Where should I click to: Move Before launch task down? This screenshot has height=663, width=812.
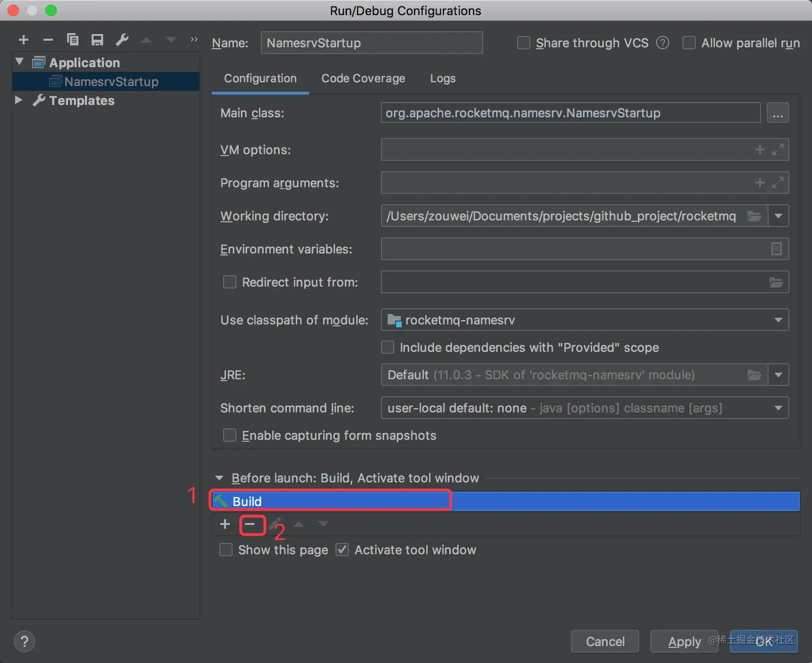tap(323, 524)
